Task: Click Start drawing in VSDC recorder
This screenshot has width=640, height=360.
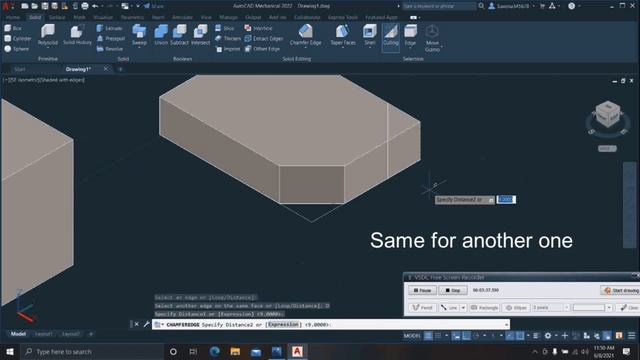Action: coord(620,290)
